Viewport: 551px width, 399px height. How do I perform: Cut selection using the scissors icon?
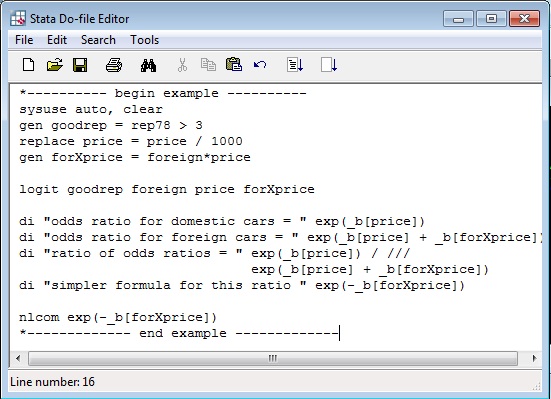click(x=182, y=65)
